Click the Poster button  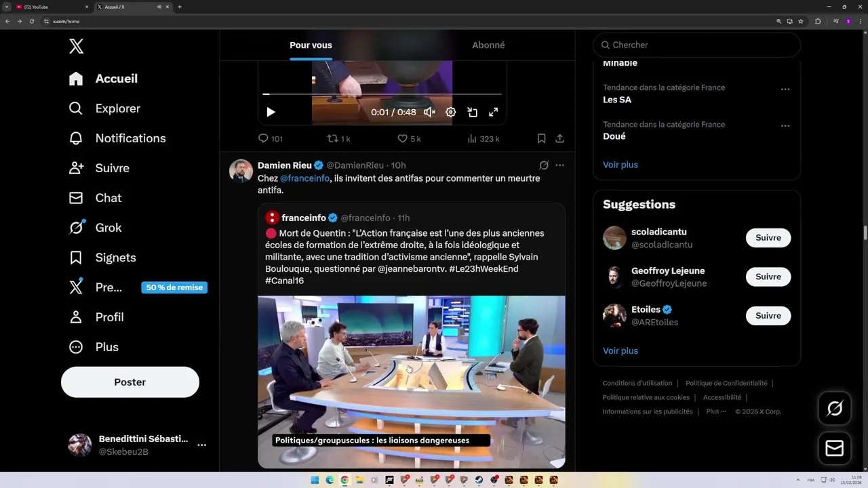(130, 382)
